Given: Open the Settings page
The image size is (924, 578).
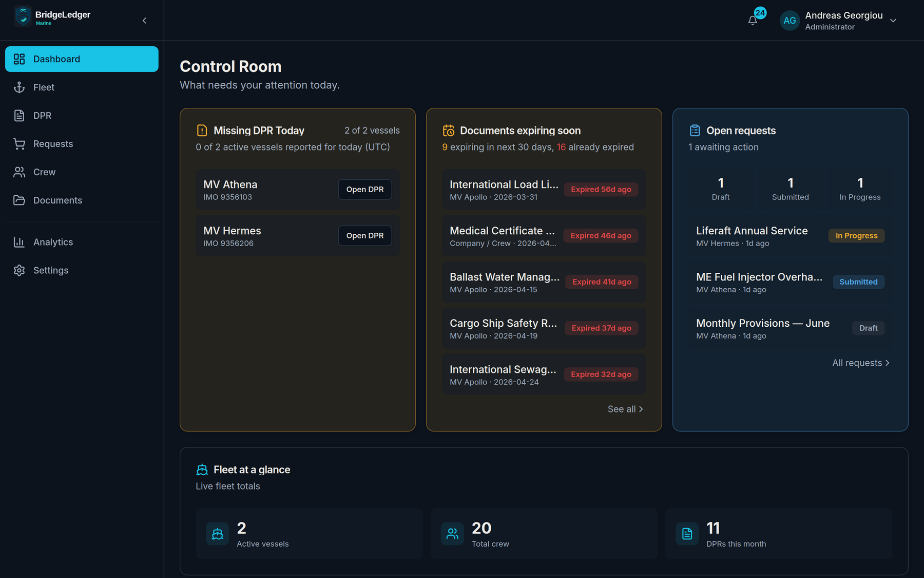Looking at the screenshot, I should point(82,270).
